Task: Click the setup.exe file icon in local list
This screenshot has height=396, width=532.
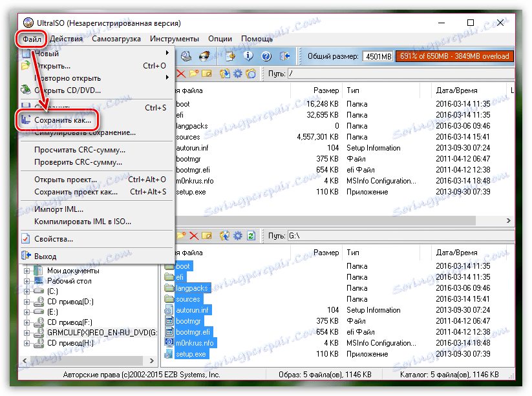Action: click(169, 354)
